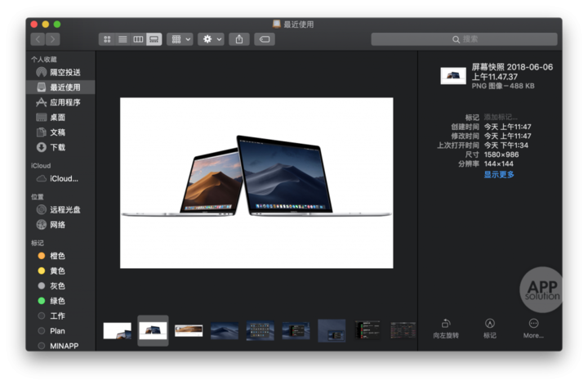
Task: Select the highlighted MacBook thumbnail in filmstrip
Action: (x=153, y=330)
